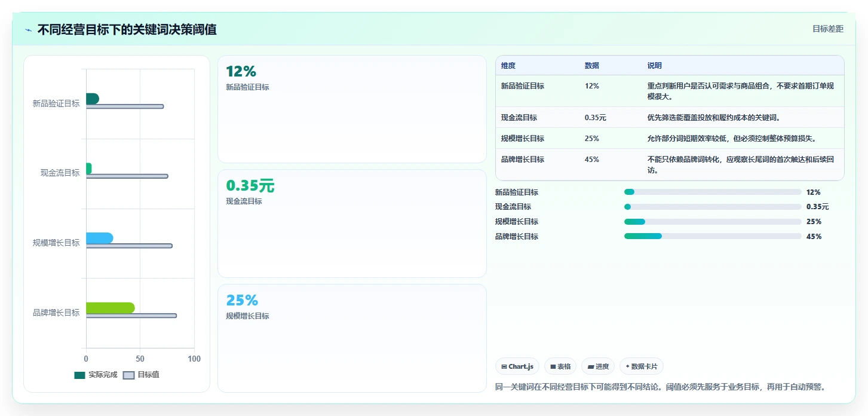Click the 品牌增长目标 green actual bar

click(111, 308)
